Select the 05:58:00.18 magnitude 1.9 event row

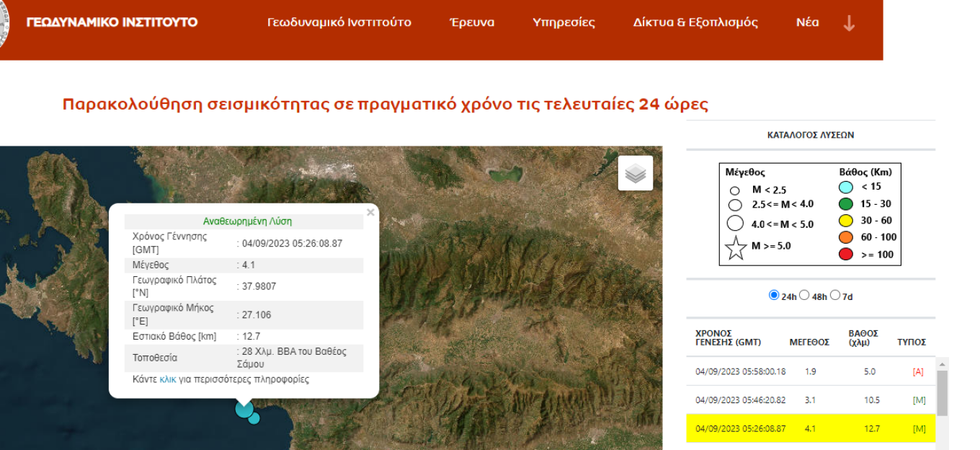tap(810, 371)
